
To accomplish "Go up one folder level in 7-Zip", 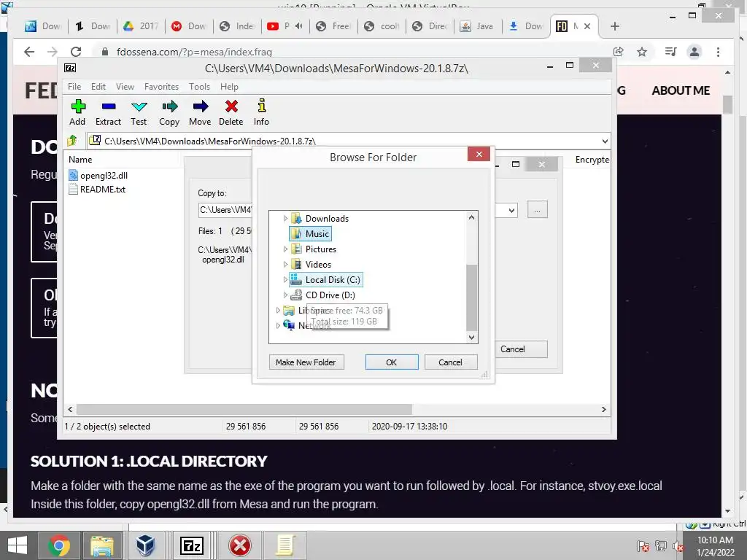I will pyautogui.click(x=72, y=141).
